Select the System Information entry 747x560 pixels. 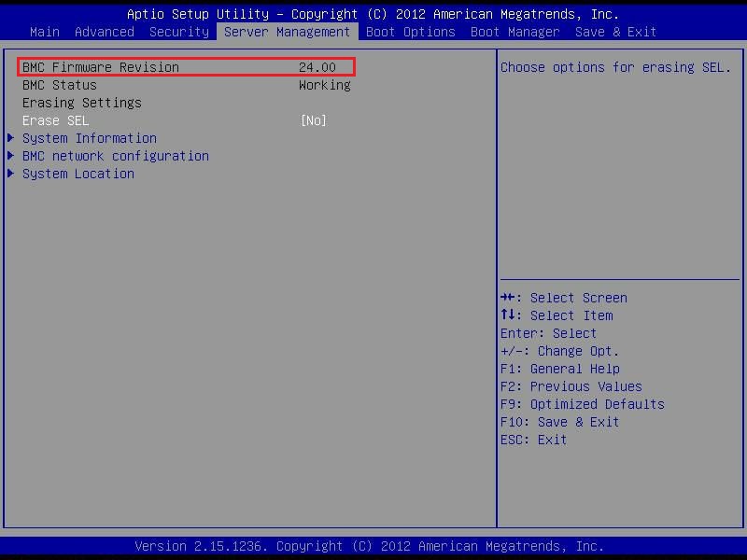coord(89,137)
